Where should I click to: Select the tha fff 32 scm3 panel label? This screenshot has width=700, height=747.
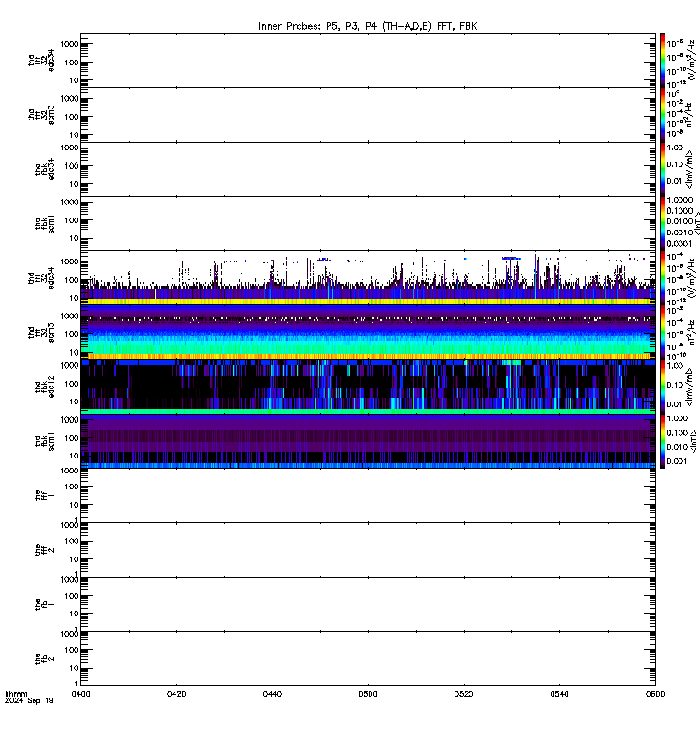coord(41,115)
